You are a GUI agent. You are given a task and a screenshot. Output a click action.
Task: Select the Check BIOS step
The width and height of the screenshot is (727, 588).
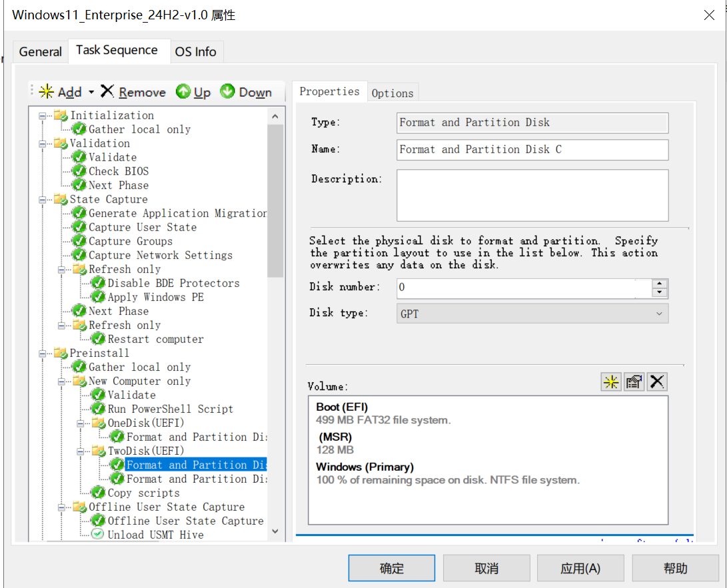click(119, 171)
